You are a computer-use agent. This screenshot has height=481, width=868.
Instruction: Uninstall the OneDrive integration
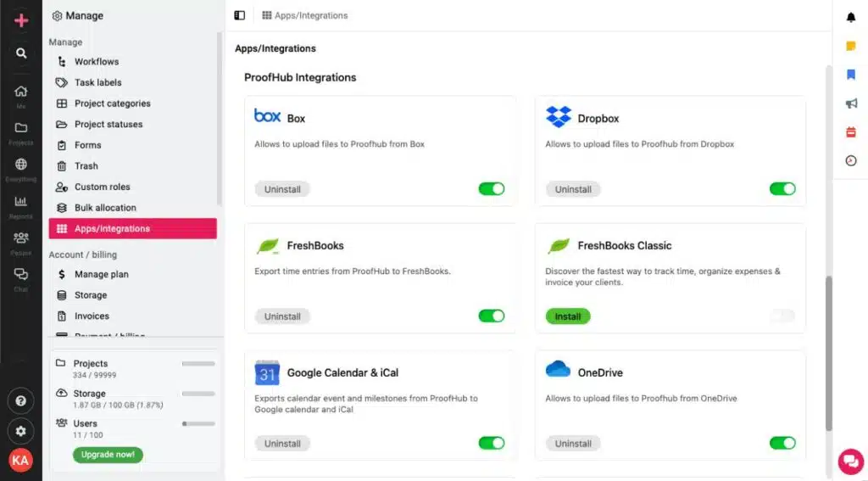(573, 444)
